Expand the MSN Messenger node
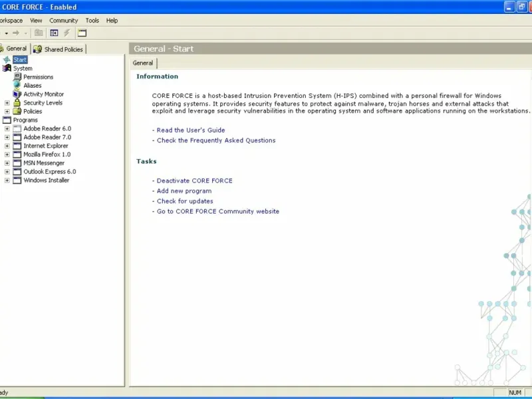 (7, 163)
